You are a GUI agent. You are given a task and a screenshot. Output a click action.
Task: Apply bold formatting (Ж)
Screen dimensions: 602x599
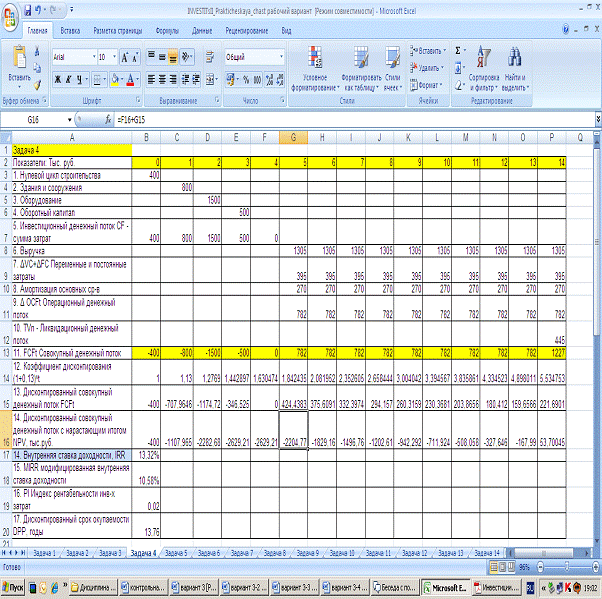coord(59,79)
